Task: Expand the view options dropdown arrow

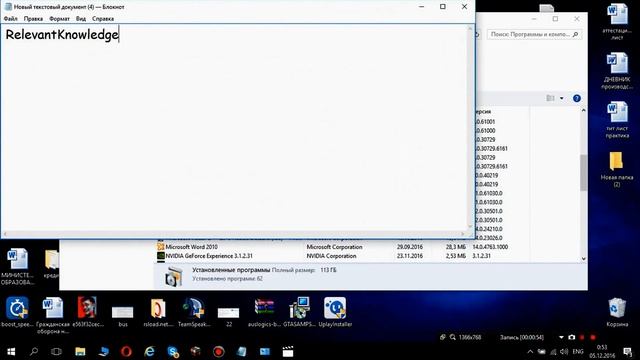Action: pyautogui.click(x=562, y=98)
